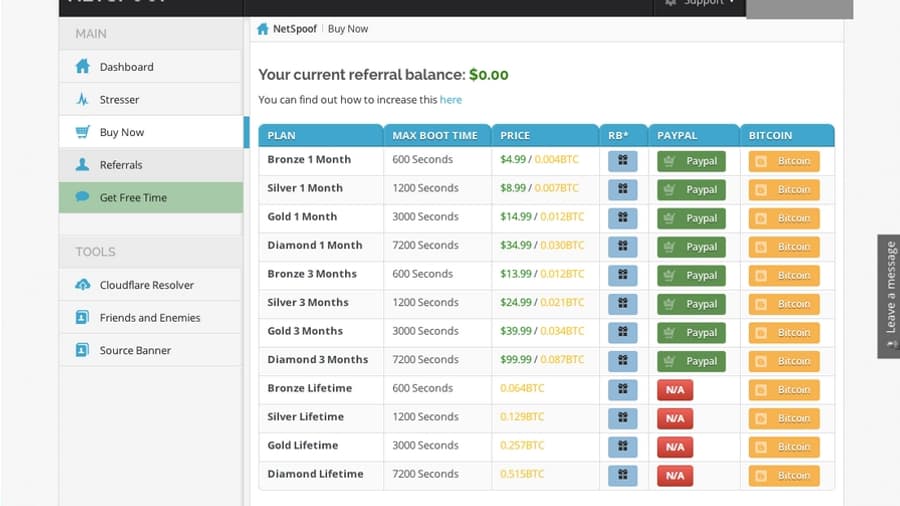Click RB icon for Silver 3 Months
900x506 pixels.
(623, 304)
